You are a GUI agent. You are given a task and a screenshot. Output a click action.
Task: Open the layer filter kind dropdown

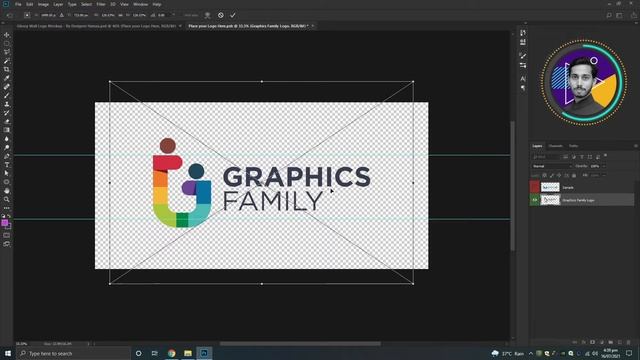545,157
